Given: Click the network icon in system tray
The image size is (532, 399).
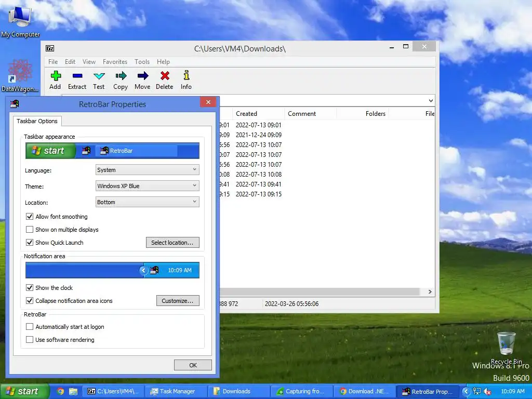Looking at the screenshot, I should (x=477, y=391).
